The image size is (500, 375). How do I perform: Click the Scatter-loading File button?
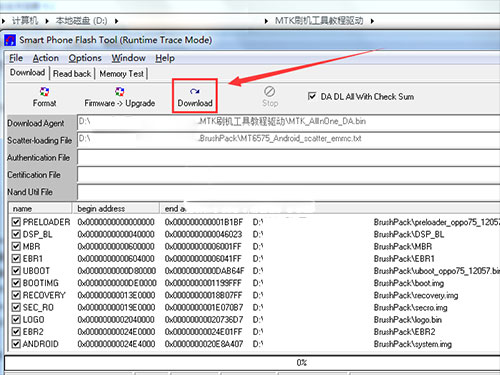(41, 140)
